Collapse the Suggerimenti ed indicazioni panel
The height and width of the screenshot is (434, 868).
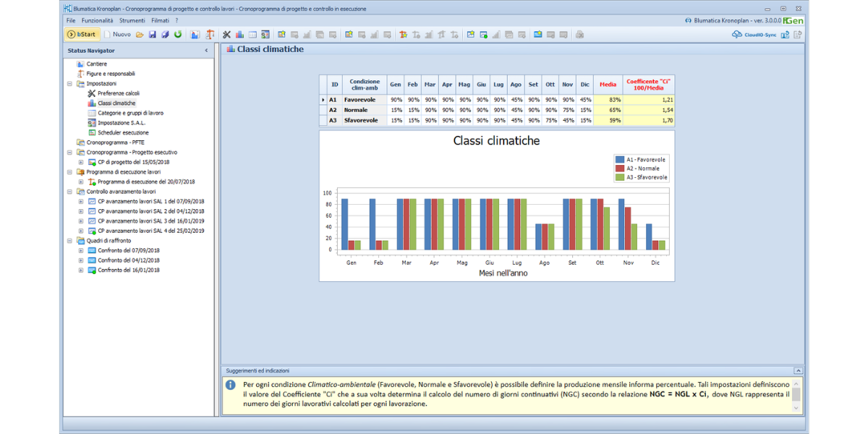(797, 370)
